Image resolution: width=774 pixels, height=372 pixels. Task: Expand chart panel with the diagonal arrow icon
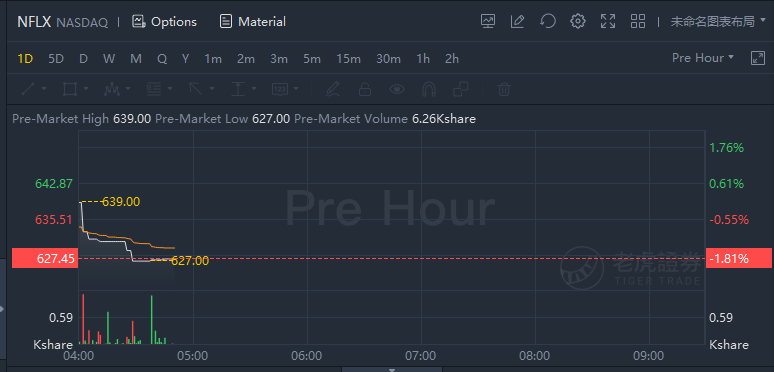tap(757, 58)
